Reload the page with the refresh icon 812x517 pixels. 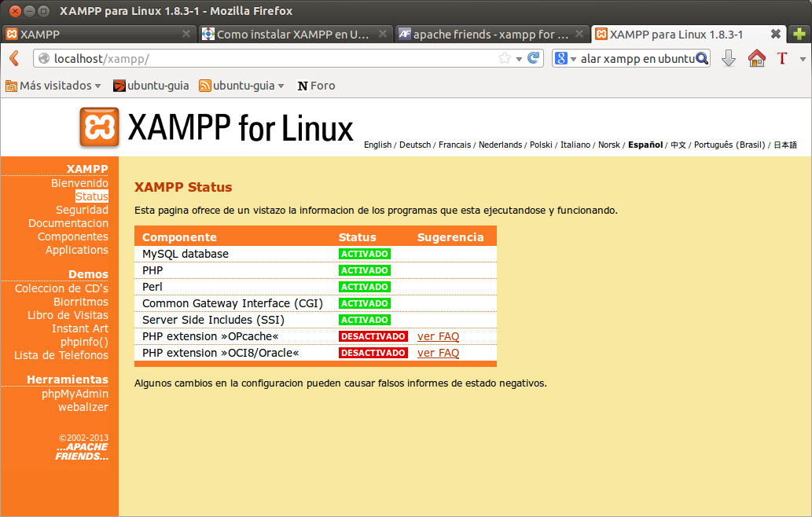(534, 58)
